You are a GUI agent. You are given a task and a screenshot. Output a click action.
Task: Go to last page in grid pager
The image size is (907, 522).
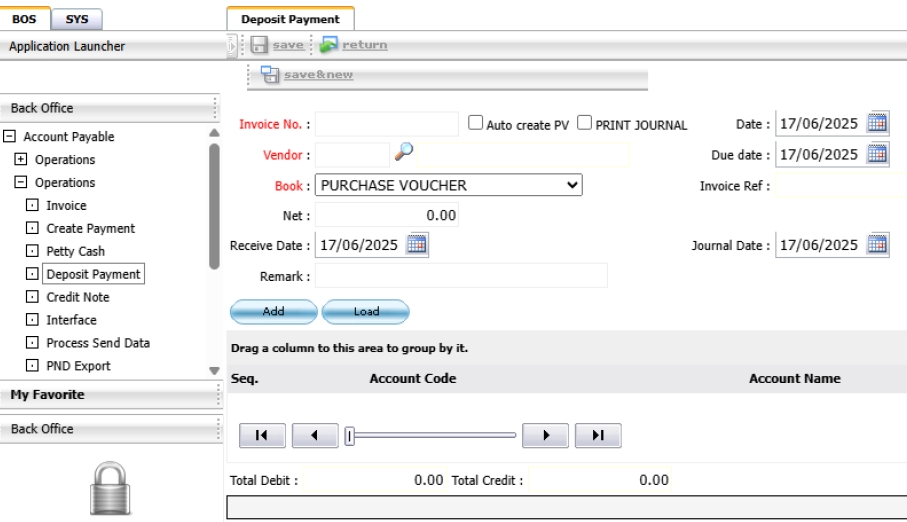point(598,435)
